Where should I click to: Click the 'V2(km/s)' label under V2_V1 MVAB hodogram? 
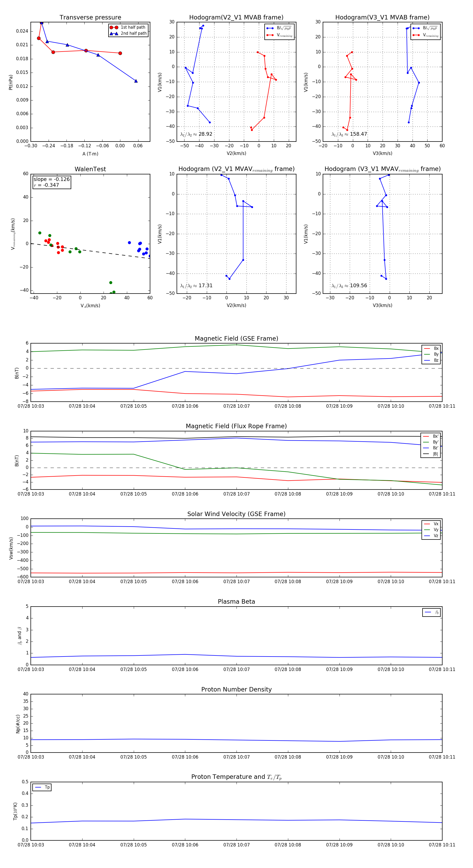click(236, 154)
